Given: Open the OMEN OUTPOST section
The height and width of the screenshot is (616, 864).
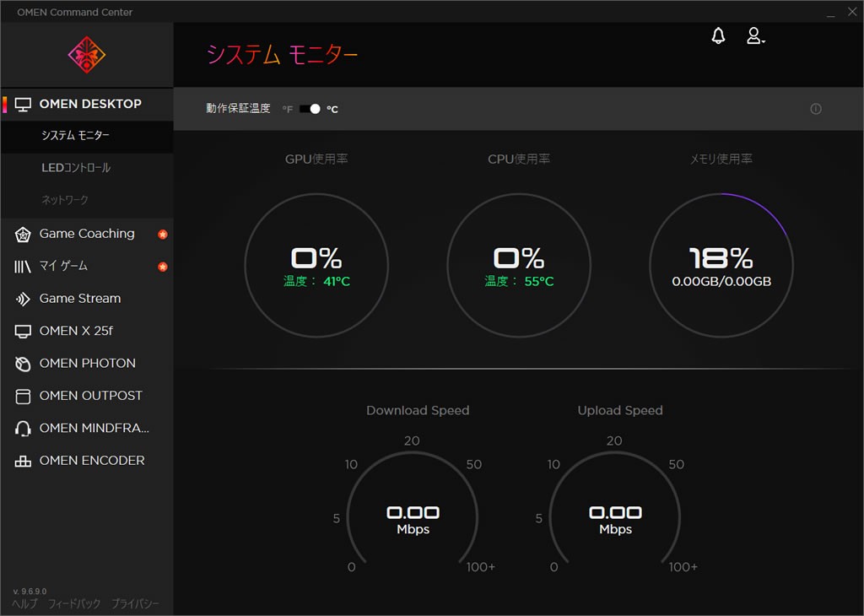Looking at the screenshot, I should [87, 396].
